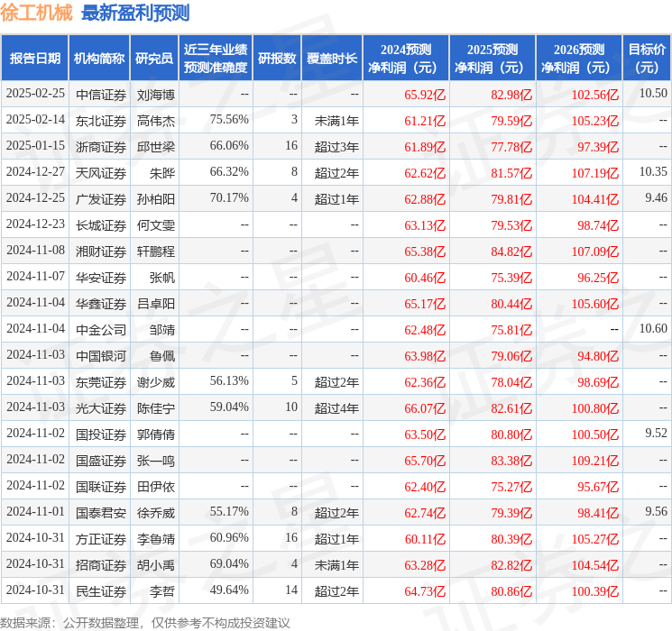
Task: Select target price 9.52
Action: tap(656, 433)
